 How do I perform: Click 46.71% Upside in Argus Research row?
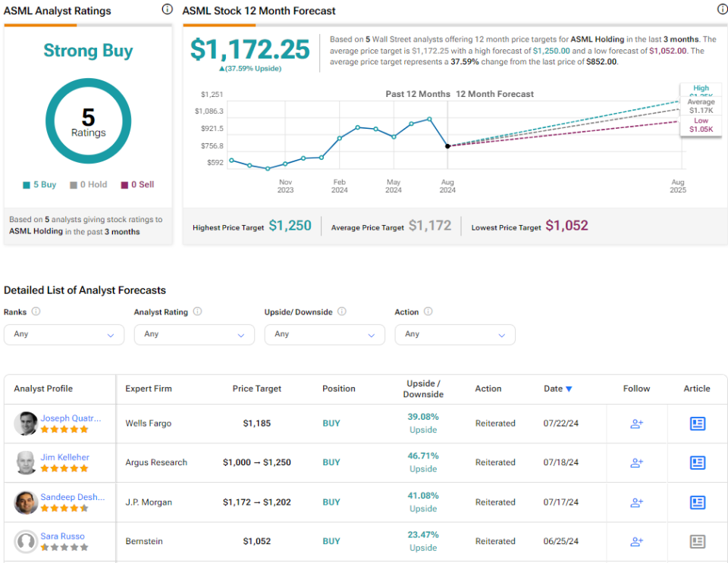pyautogui.click(x=423, y=462)
